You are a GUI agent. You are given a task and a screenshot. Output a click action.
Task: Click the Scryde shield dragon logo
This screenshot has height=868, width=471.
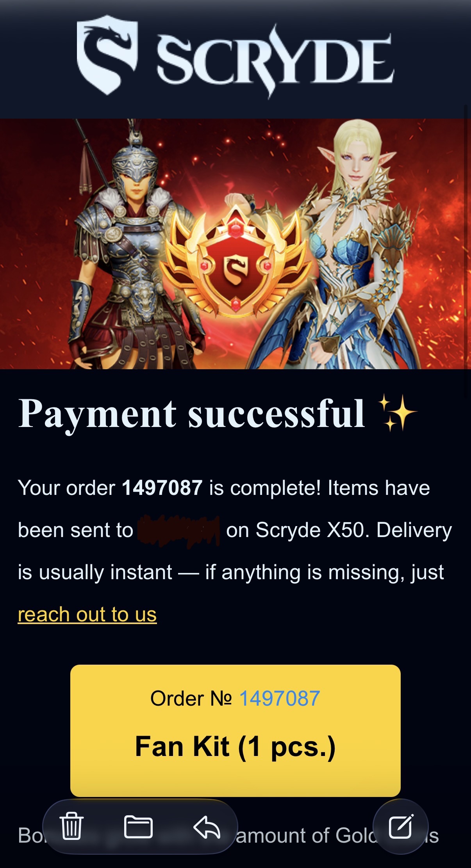pyautogui.click(x=107, y=55)
